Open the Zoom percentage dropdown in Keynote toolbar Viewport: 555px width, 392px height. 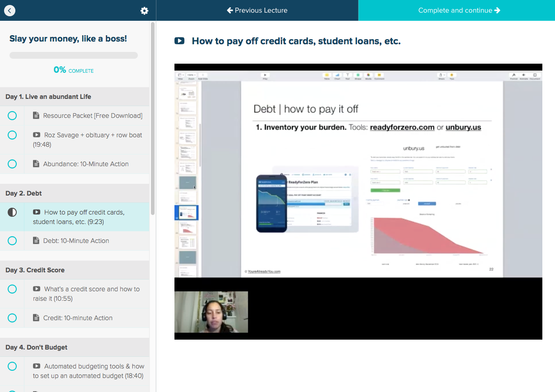click(x=191, y=75)
